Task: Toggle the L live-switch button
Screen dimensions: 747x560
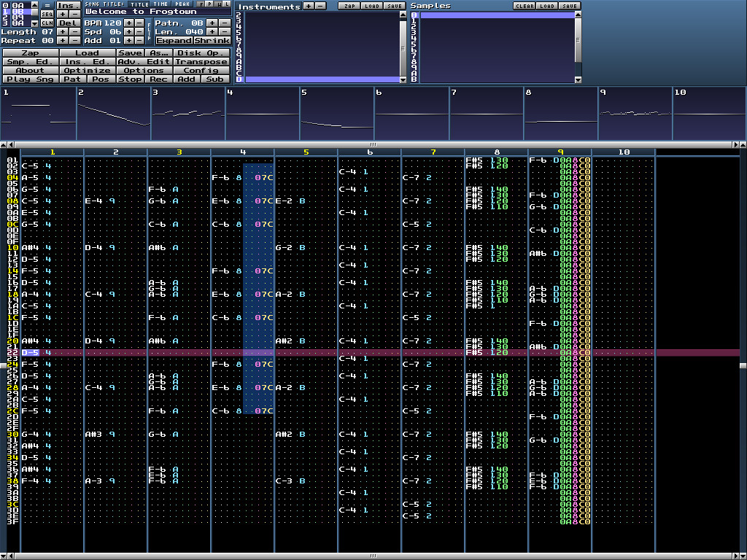Action: (227, 4)
